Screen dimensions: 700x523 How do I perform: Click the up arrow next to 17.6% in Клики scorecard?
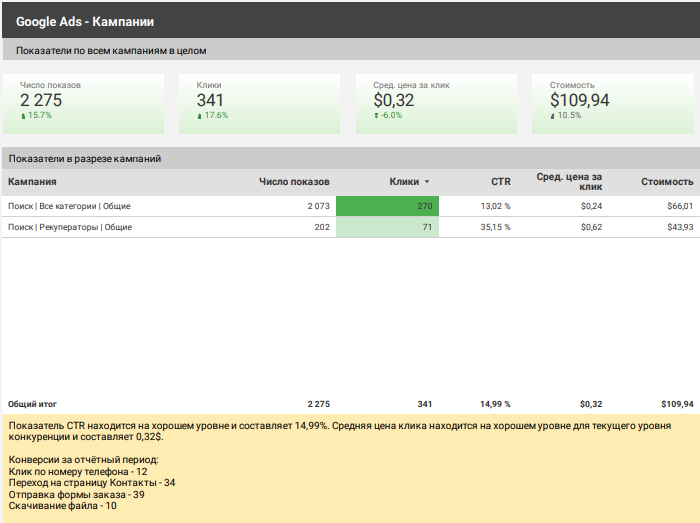(x=200, y=116)
